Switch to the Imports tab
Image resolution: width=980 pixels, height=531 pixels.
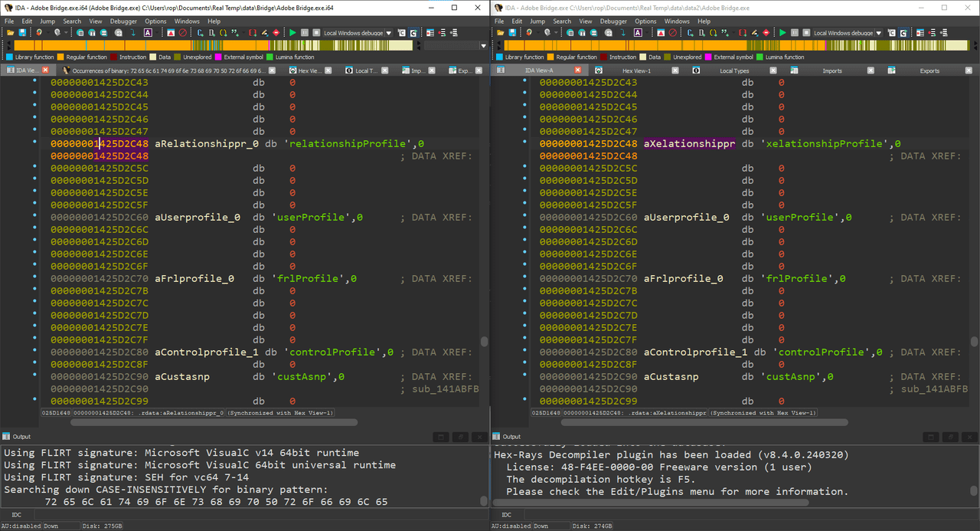coord(832,70)
